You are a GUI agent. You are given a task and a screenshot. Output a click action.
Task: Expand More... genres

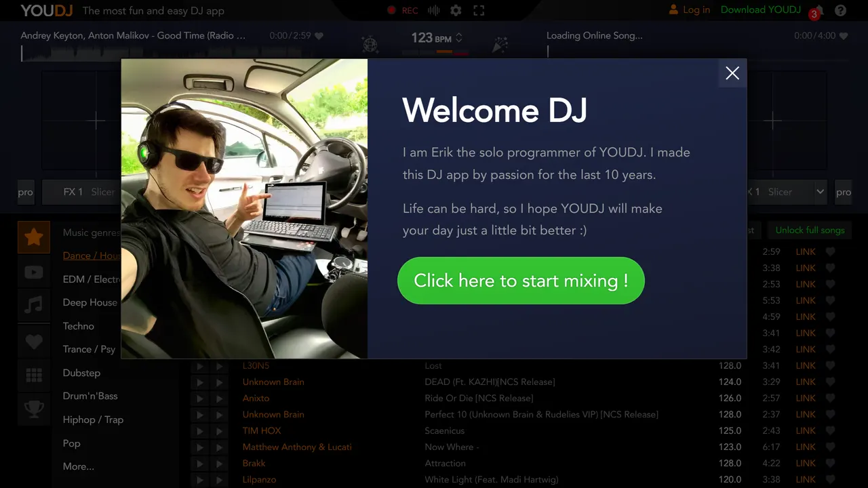tap(79, 466)
